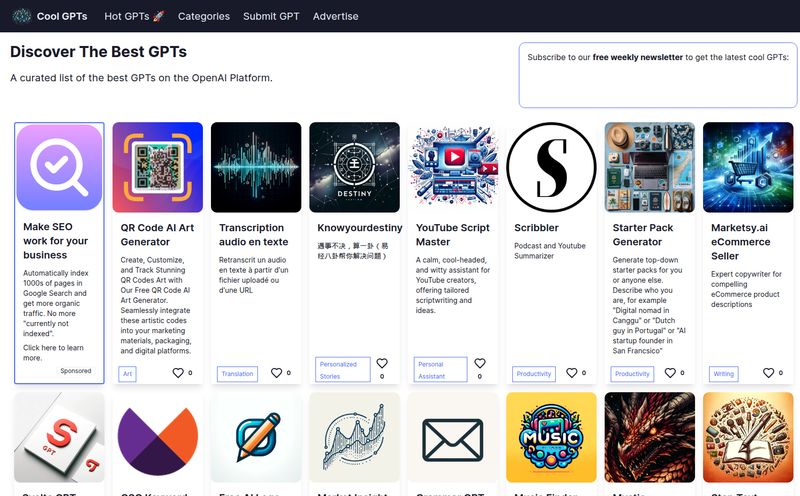Open the YouTube play button thumbnail

click(x=453, y=167)
